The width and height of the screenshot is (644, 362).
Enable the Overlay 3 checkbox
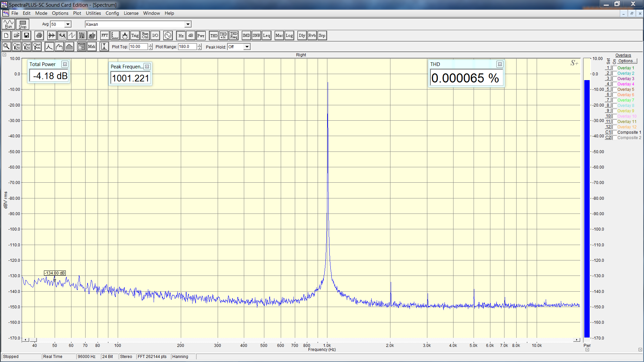coord(614,79)
